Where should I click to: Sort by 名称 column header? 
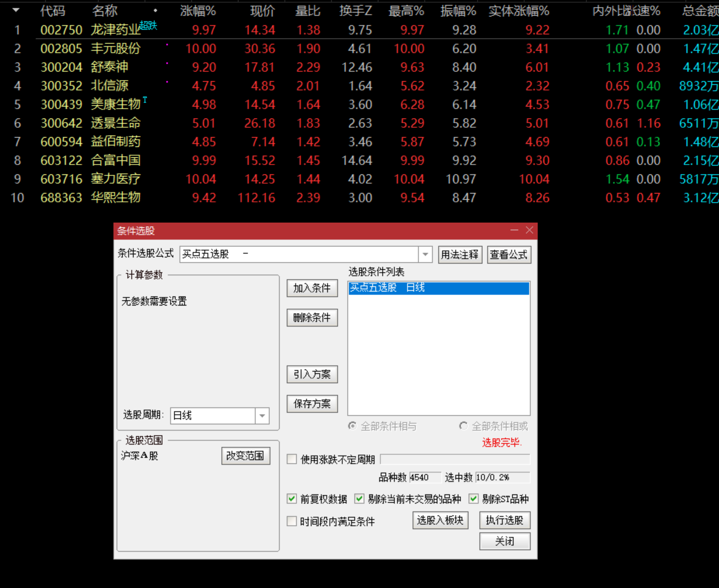coord(105,10)
